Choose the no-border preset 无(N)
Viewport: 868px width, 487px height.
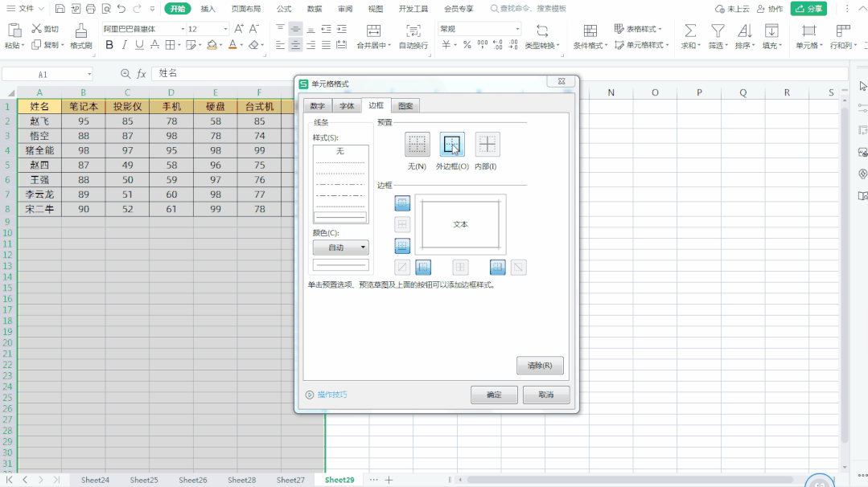point(417,145)
